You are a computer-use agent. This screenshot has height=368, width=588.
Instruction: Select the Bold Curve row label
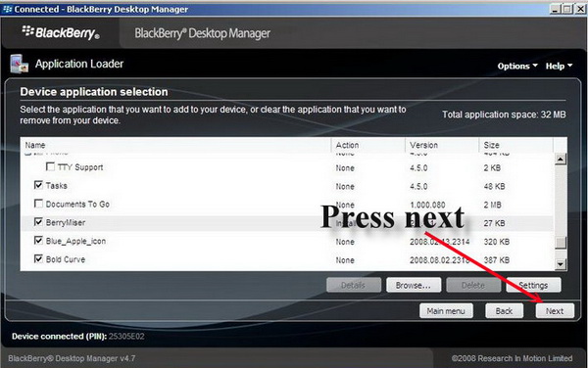click(66, 259)
